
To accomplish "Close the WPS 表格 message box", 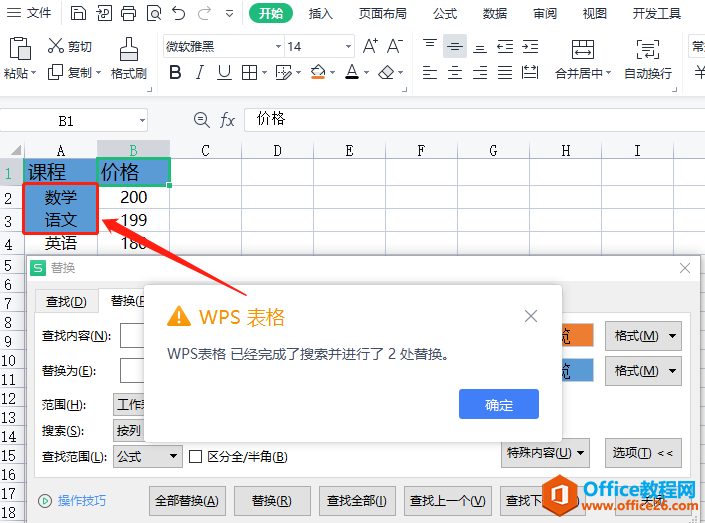I will (531, 316).
